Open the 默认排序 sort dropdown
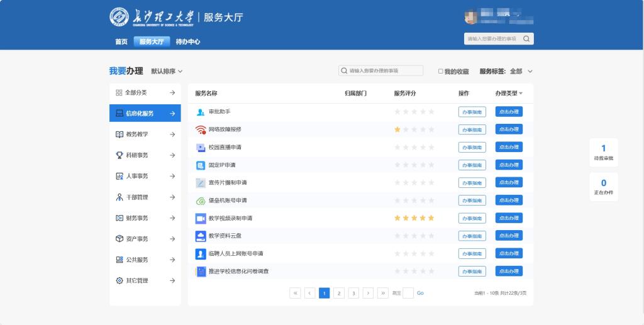This screenshot has height=325, width=644. pos(167,71)
